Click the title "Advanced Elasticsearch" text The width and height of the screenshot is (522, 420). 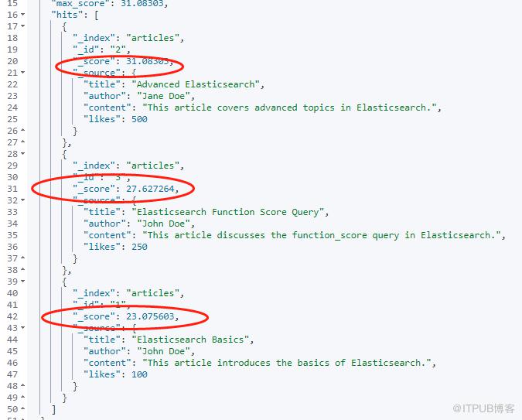(196, 84)
